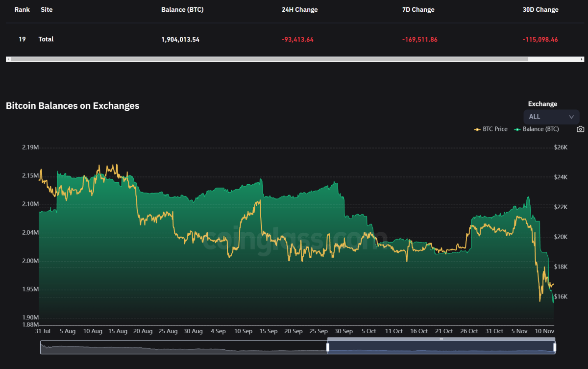This screenshot has width=588, height=369.
Task: Click the 1.95M left axis label
Action: coord(30,289)
